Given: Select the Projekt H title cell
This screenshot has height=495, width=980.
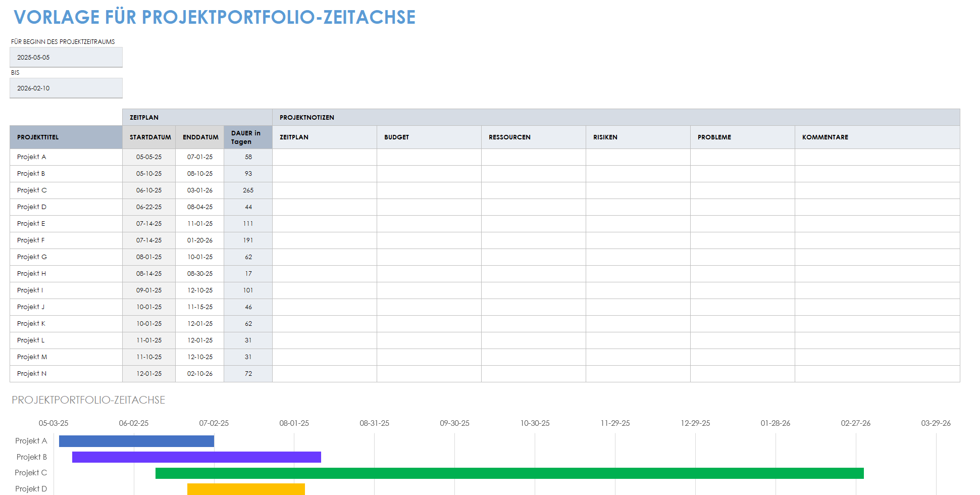Looking at the screenshot, I should 66,274.
